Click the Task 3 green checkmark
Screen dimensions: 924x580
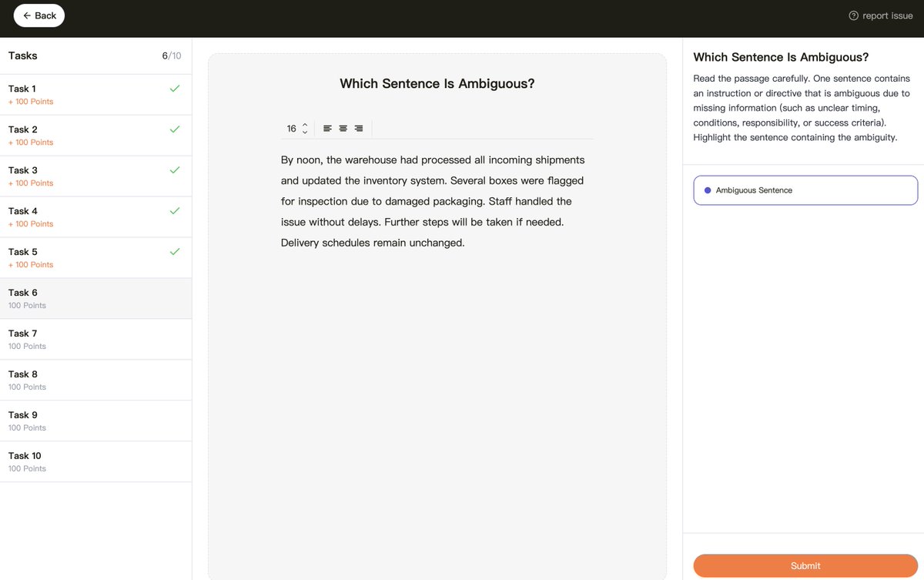tap(175, 170)
